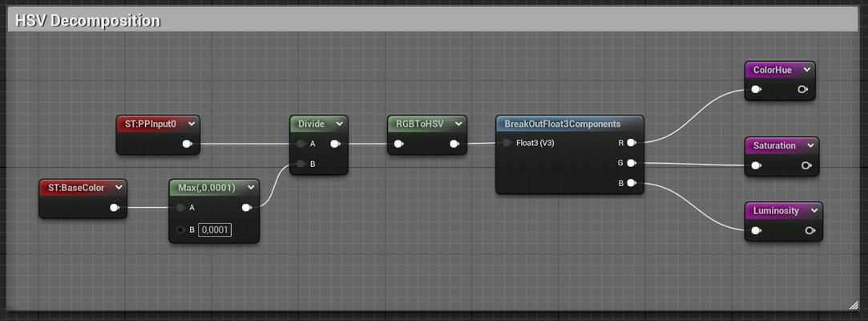The width and height of the screenshot is (868, 321).
Task: Click the RGBToHSV output pin
Action: (x=454, y=144)
